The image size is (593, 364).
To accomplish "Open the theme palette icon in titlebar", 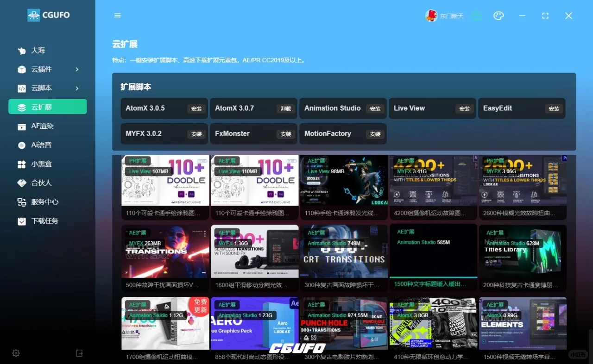I will (498, 15).
